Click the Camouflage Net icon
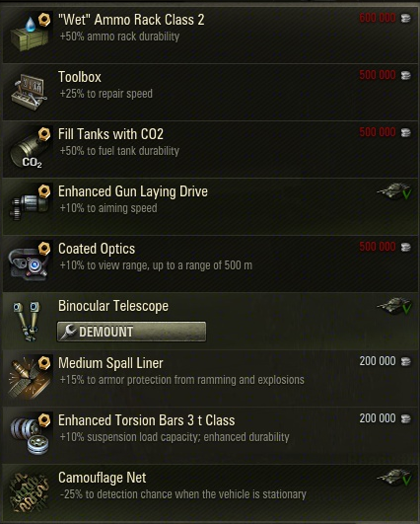This screenshot has height=524, width=420. point(29,492)
